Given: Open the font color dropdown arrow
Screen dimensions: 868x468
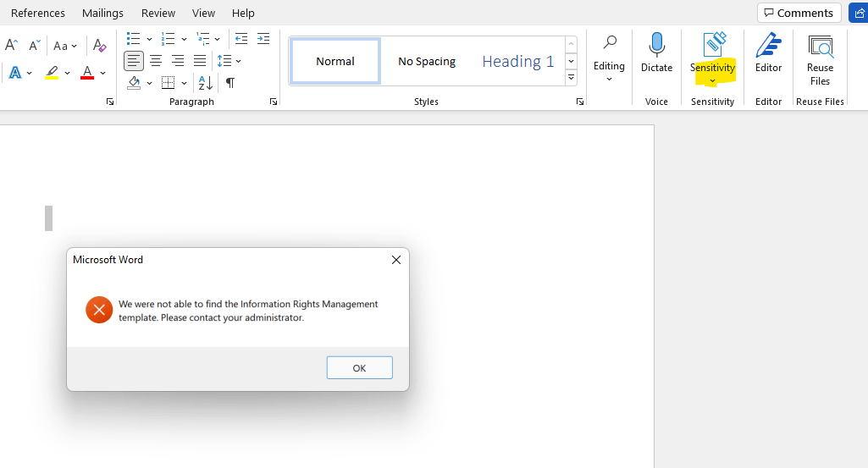Looking at the screenshot, I should (x=103, y=73).
